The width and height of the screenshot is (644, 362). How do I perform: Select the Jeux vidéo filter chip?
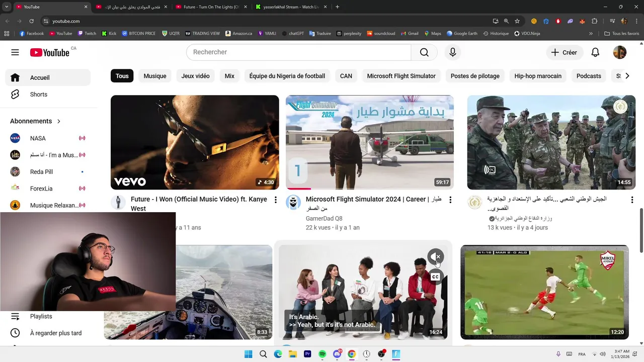(x=195, y=76)
